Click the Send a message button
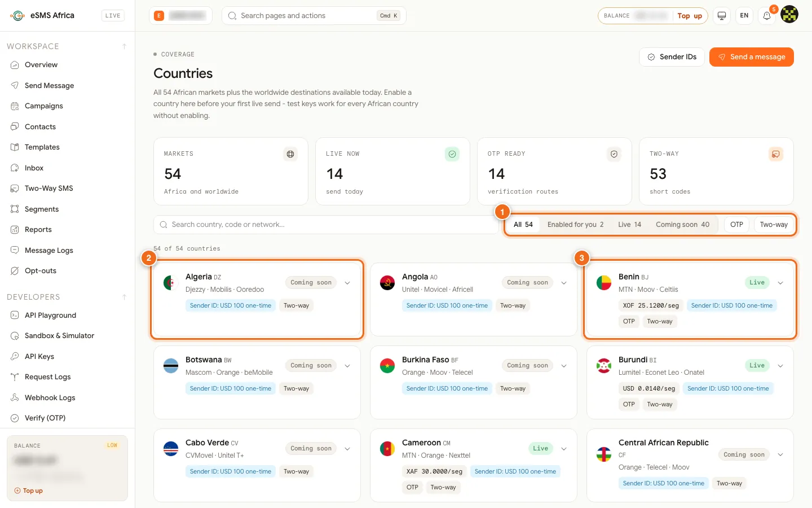Image resolution: width=812 pixels, height=508 pixels. click(x=752, y=57)
